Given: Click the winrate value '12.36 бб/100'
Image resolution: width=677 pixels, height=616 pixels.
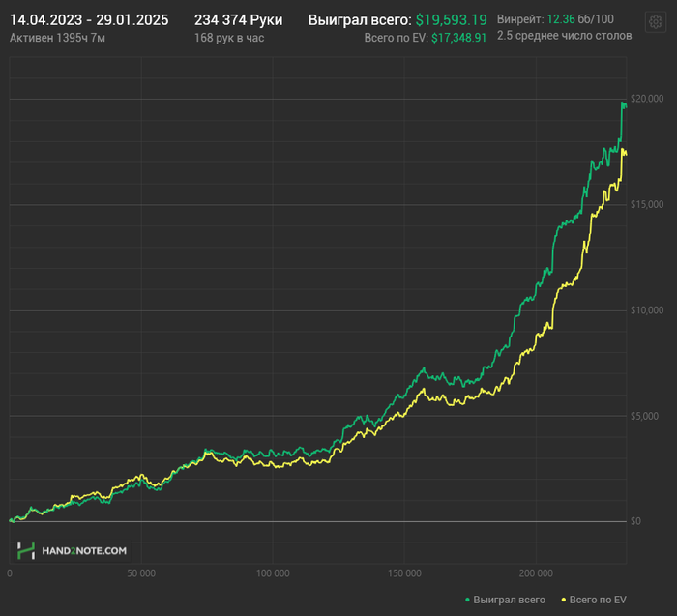Looking at the screenshot, I should (580, 19).
